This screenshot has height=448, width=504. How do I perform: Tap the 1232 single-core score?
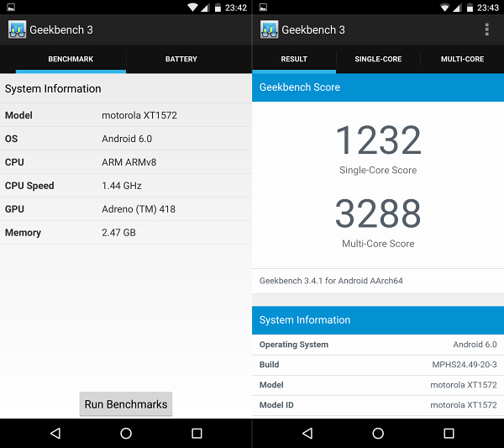(x=378, y=140)
